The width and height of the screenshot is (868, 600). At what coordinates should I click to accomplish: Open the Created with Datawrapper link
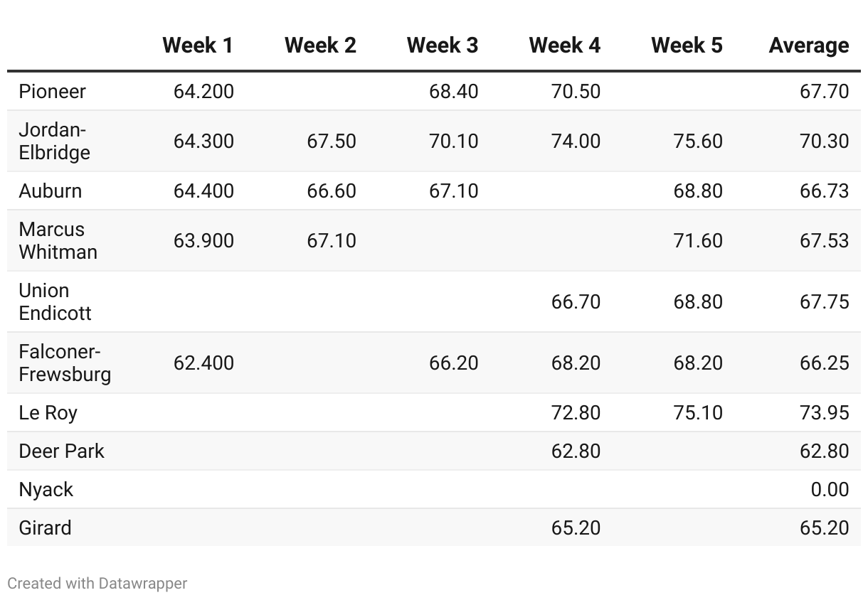(97, 584)
